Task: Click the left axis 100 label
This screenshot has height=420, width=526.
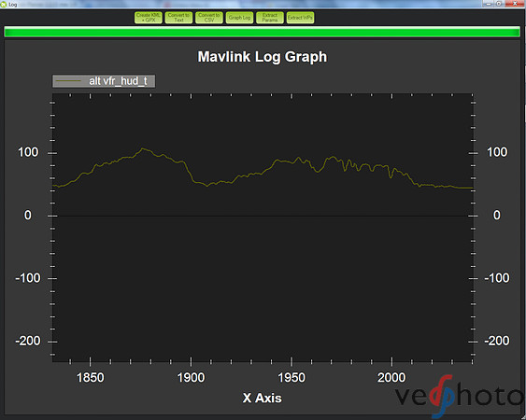Action: tap(28, 152)
